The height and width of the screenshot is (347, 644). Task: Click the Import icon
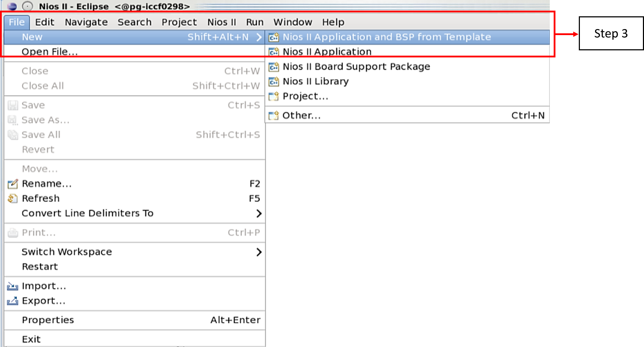coord(13,286)
